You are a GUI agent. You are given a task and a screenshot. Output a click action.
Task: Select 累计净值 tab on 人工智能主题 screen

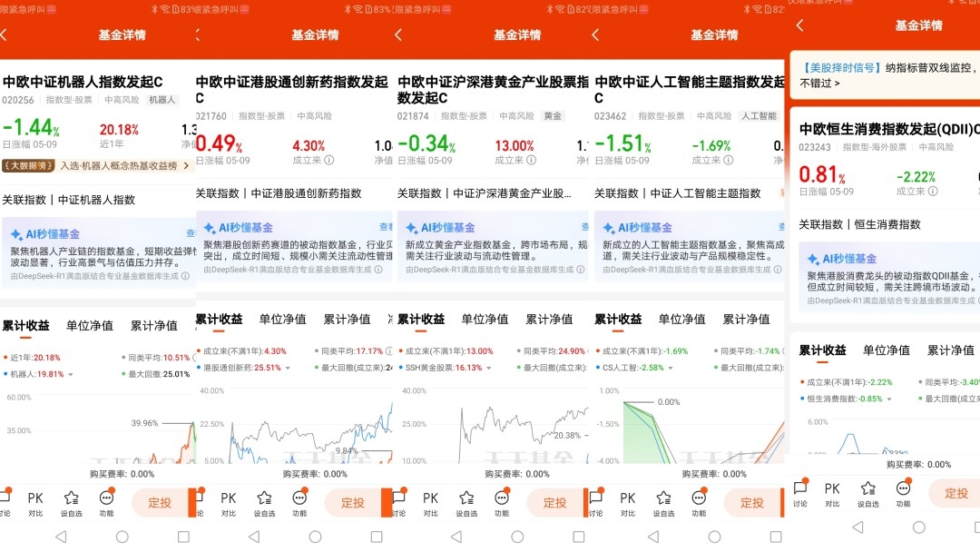(746, 320)
